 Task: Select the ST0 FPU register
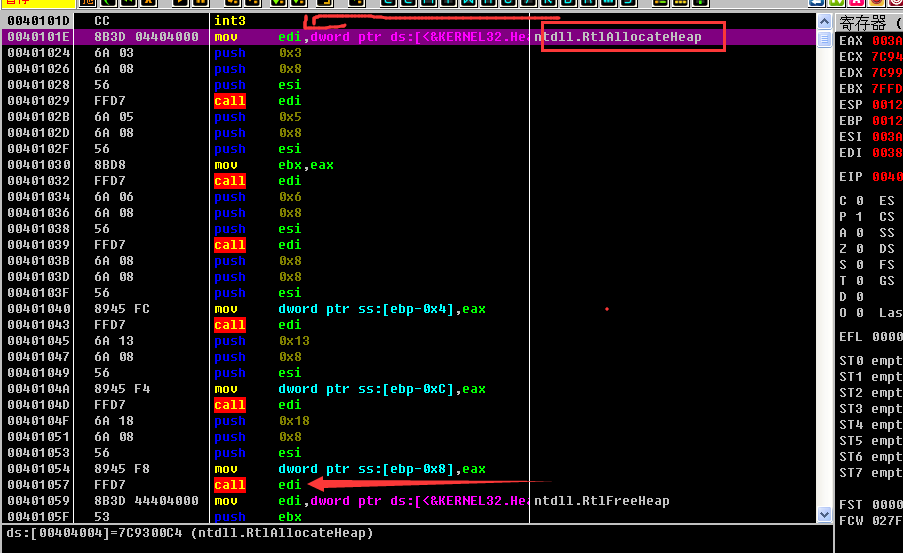click(870, 361)
